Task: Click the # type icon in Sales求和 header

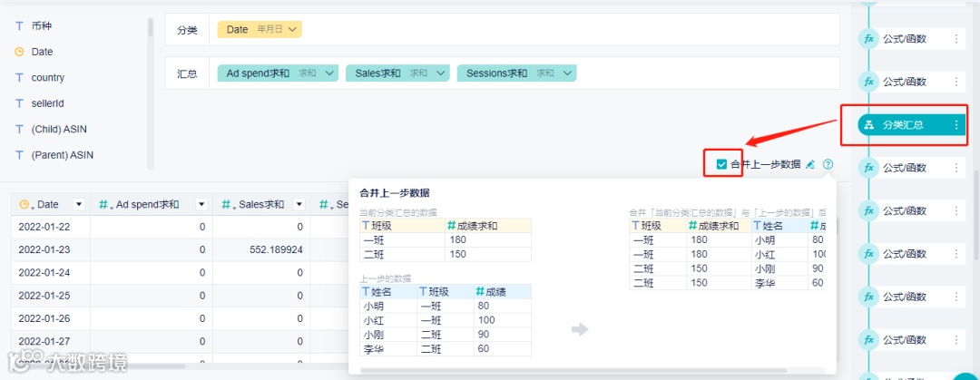Action: 228,204
